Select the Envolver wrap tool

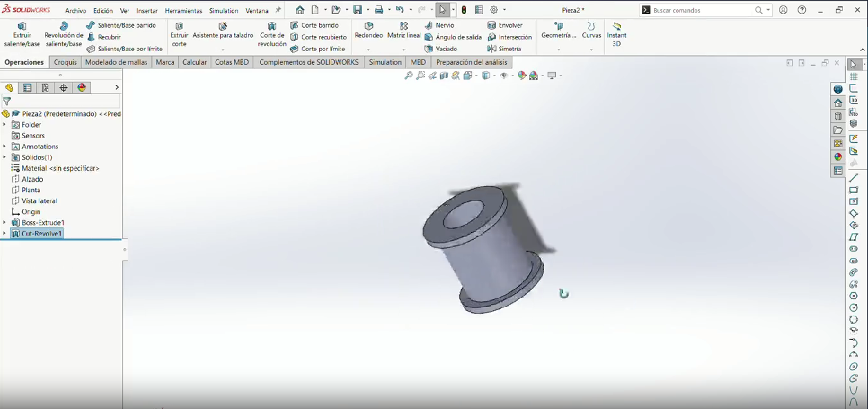[x=505, y=25]
